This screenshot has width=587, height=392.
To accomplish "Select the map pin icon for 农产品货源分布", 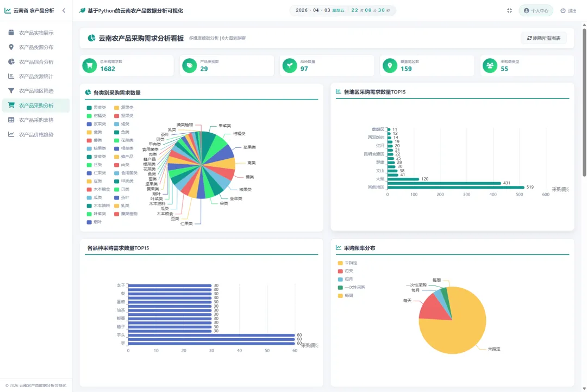I will coord(11,47).
